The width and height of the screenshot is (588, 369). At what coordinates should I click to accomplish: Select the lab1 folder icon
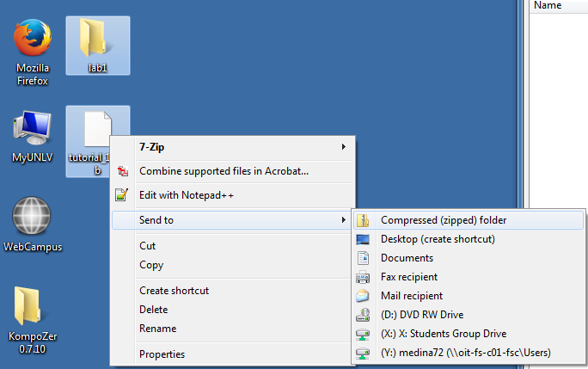point(96,40)
